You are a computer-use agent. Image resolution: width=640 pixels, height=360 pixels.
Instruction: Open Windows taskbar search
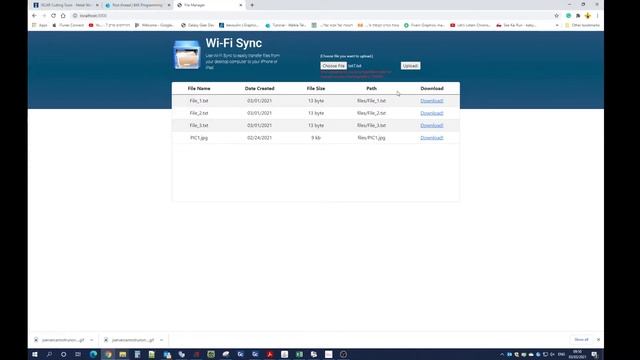coord(49,354)
